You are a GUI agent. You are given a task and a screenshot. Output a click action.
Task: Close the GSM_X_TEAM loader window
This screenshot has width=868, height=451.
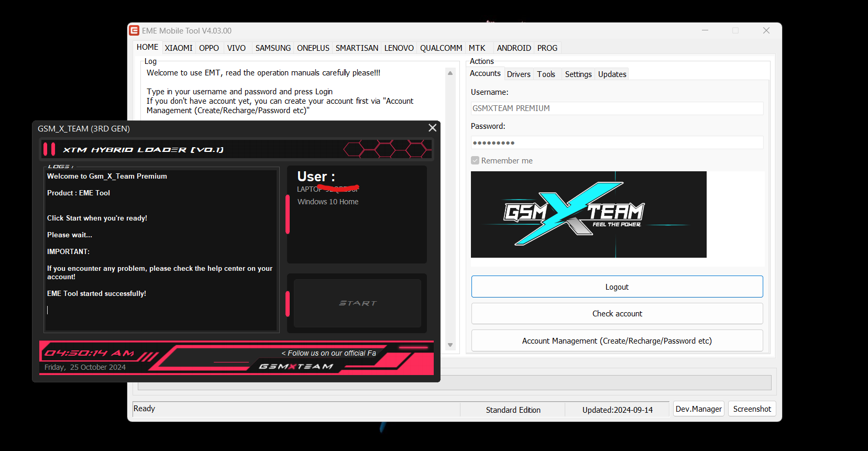click(x=432, y=128)
